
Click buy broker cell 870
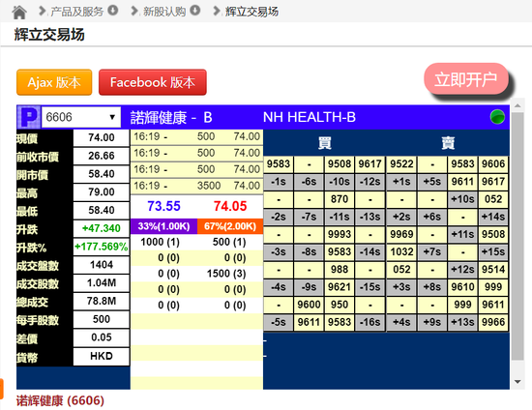tap(340, 199)
